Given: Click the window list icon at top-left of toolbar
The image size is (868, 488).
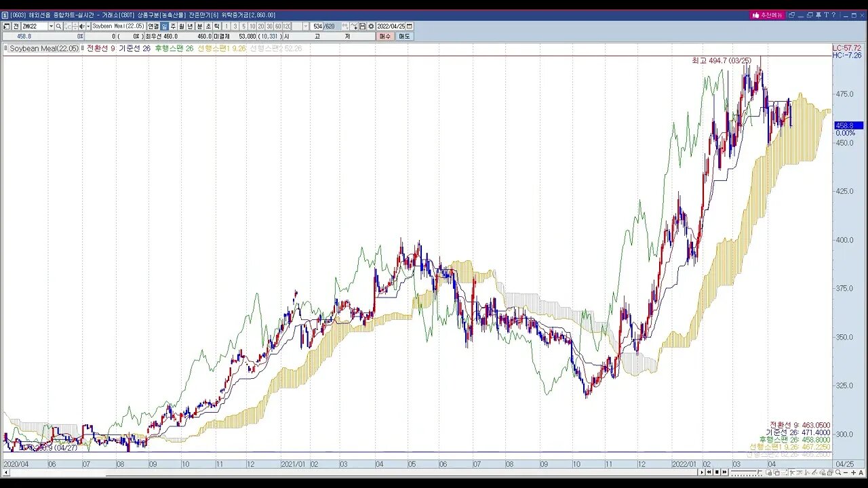Looking at the screenshot, I should pyautogui.click(x=6, y=26).
